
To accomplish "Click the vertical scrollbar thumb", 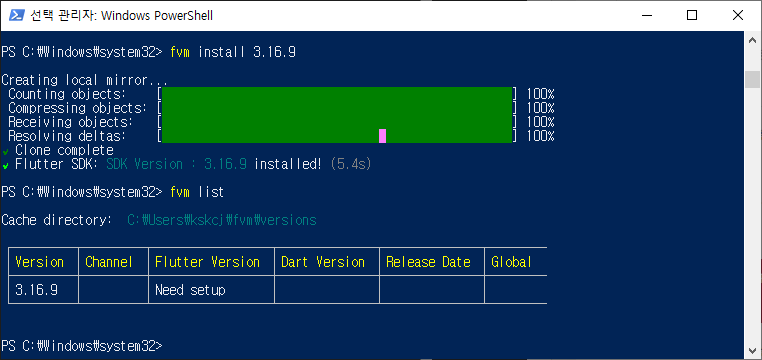I will coord(753,79).
